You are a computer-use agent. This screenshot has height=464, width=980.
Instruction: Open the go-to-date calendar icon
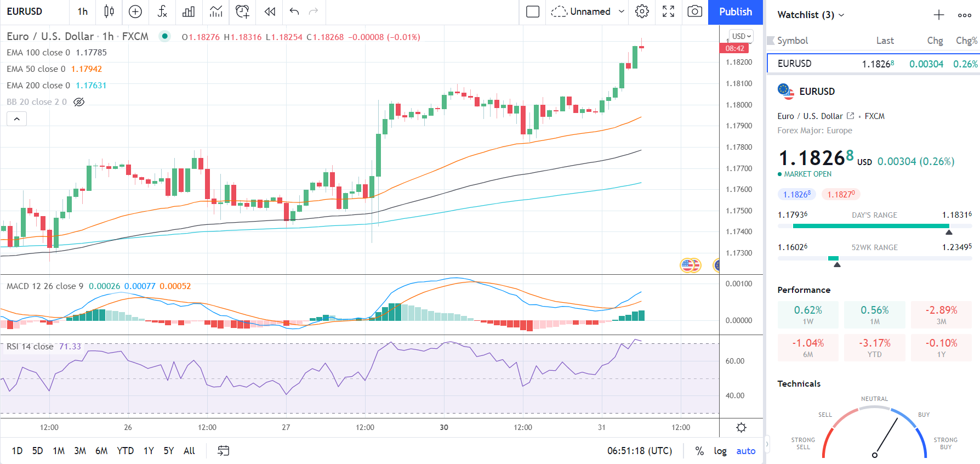[x=223, y=451]
